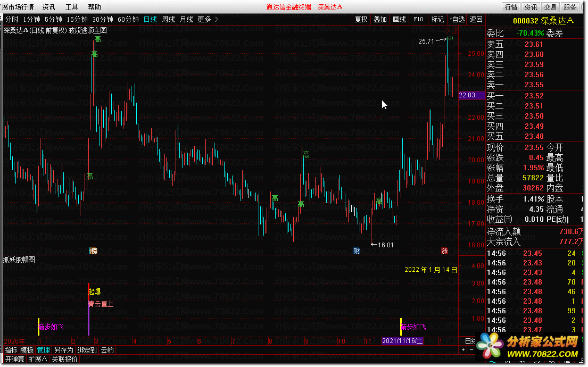Open the 更多 period options
Viewport: 588px width, 367px height.
pyautogui.click(x=204, y=19)
